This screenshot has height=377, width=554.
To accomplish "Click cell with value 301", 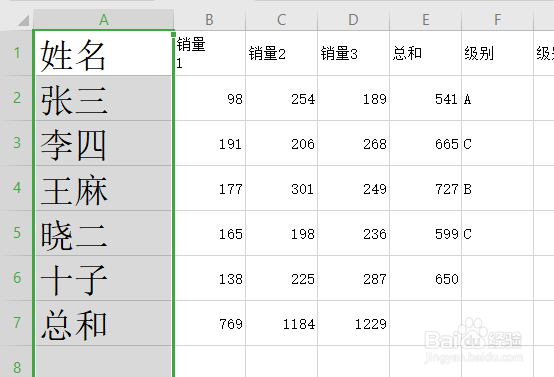I will pos(282,188).
